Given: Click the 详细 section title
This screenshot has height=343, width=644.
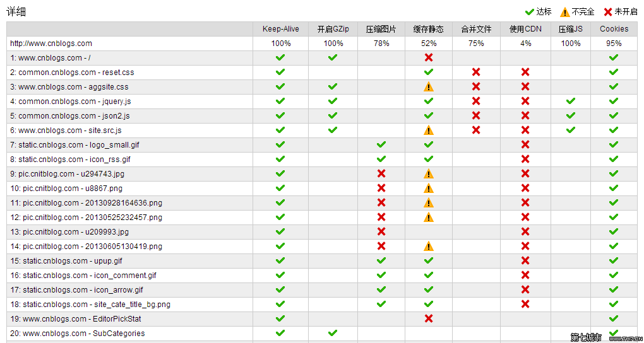Looking at the screenshot, I should click(16, 12).
